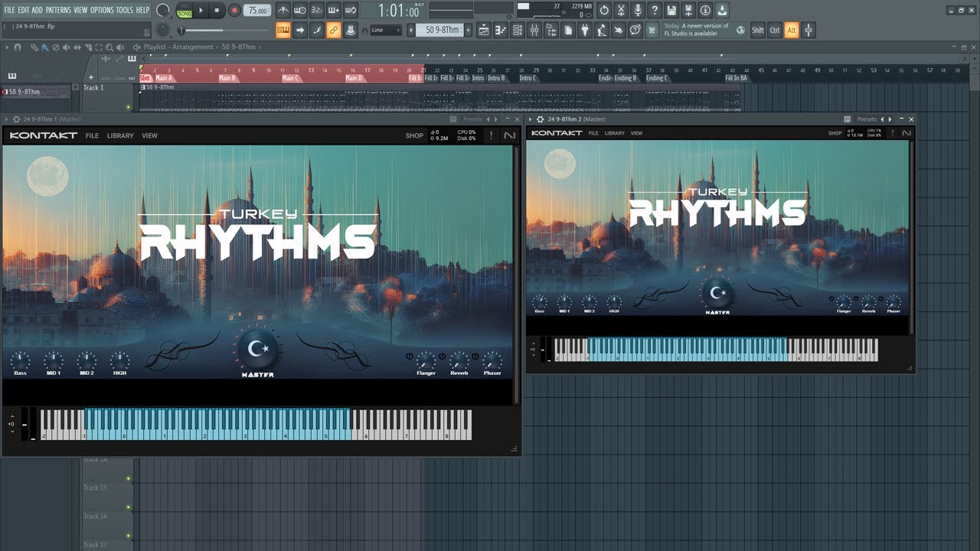Viewport: 980px width, 551px height.
Task: Open the Mixer view
Action: [x=534, y=30]
